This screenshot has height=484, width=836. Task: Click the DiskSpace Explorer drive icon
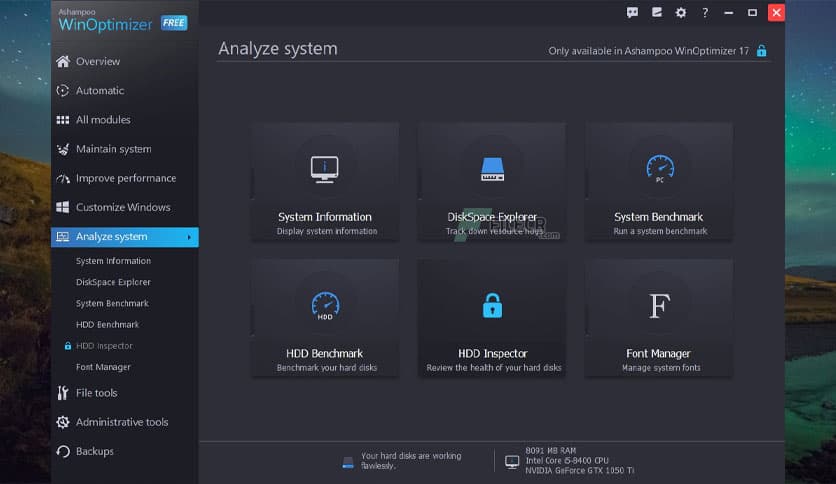(x=492, y=170)
